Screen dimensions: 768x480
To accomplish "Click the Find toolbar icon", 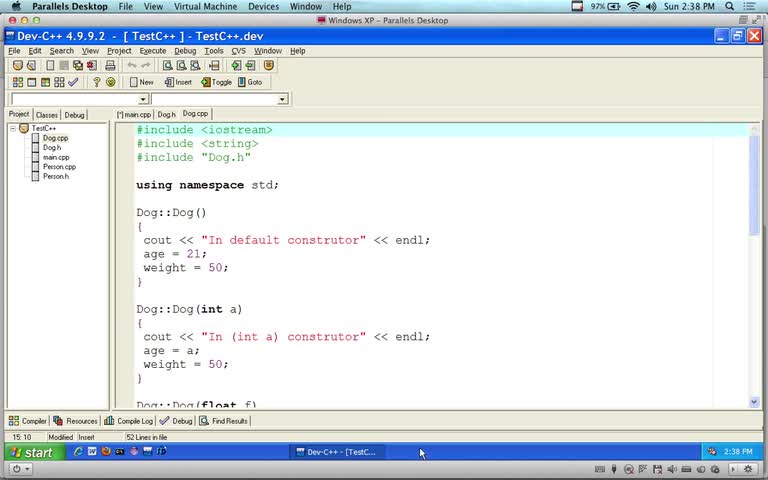I will (x=168, y=65).
